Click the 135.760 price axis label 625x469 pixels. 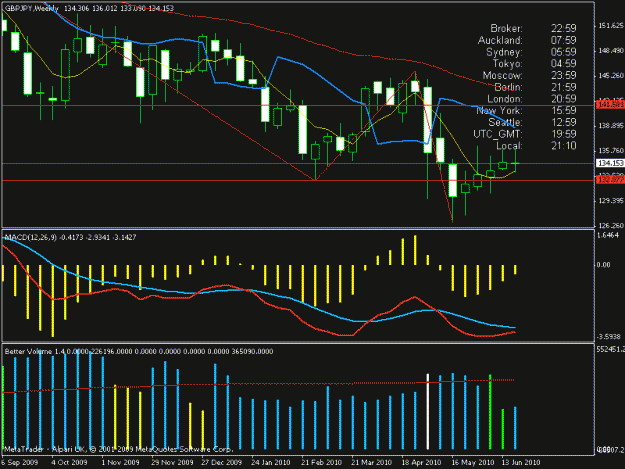point(611,151)
